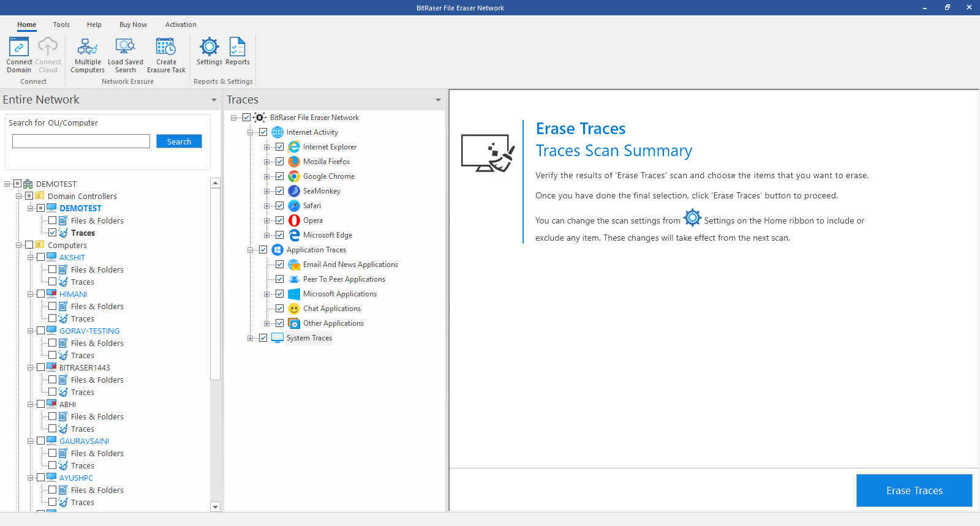Click the Peer To Peer Applications icon
This screenshot has width=980, height=526.
(294, 279)
